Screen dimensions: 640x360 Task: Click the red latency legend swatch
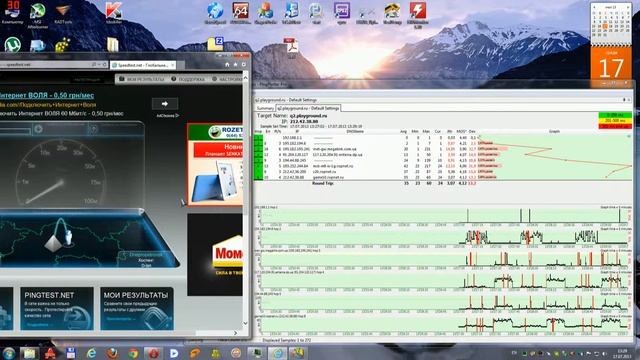pyautogui.click(x=615, y=126)
